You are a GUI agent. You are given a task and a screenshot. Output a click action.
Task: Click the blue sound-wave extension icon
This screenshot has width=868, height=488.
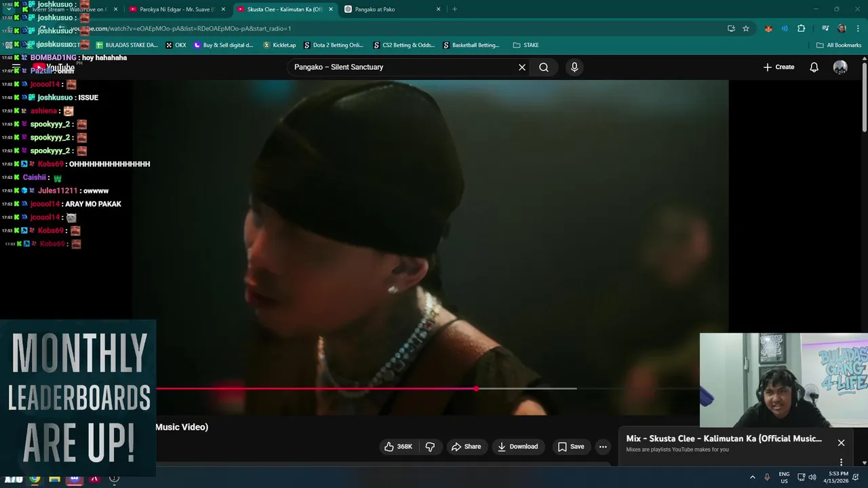pyautogui.click(x=785, y=28)
